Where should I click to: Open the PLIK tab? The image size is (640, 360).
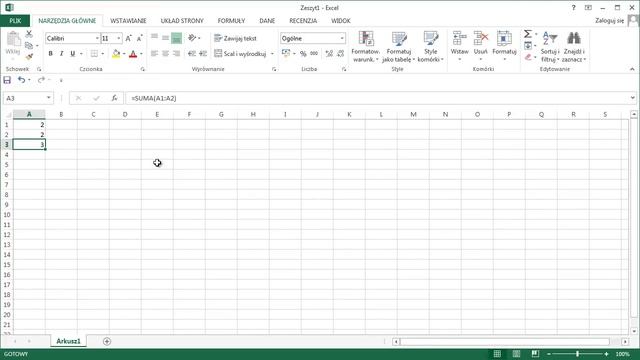pyautogui.click(x=15, y=20)
